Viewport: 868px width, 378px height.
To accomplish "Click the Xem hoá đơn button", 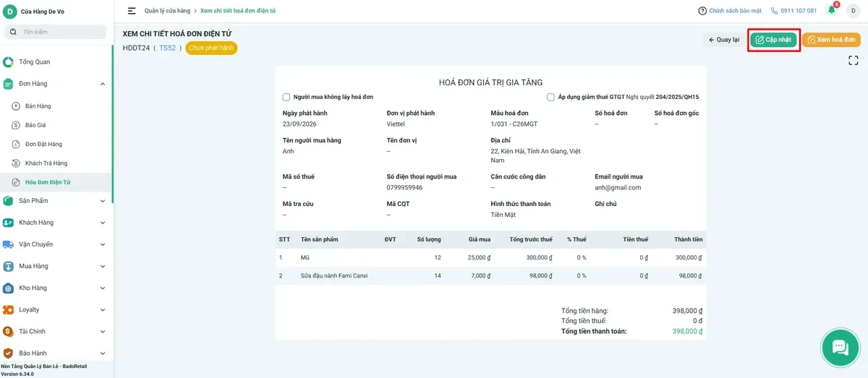I will click(831, 40).
